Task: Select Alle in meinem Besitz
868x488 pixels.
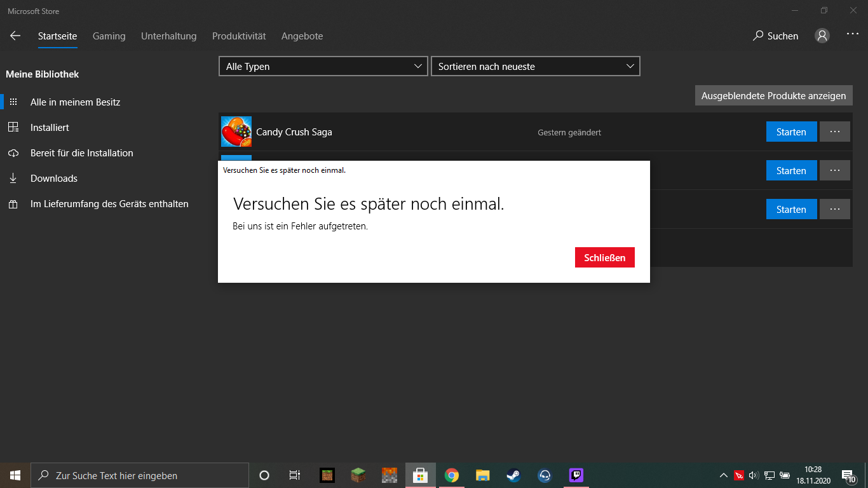Action: (75, 102)
